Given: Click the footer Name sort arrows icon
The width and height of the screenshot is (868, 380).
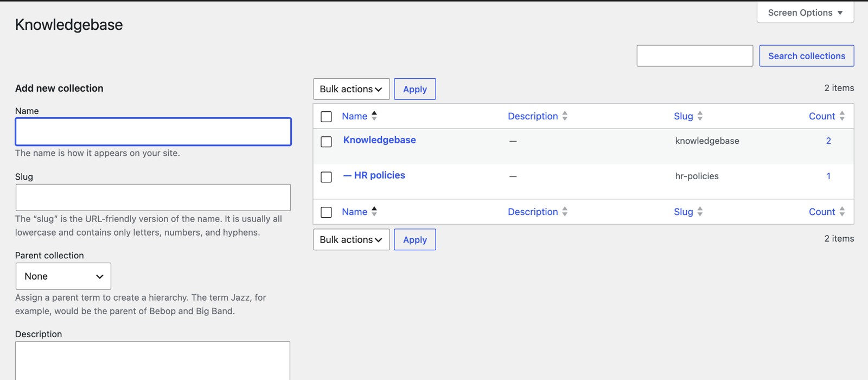Looking at the screenshot, I should point(374,211).
